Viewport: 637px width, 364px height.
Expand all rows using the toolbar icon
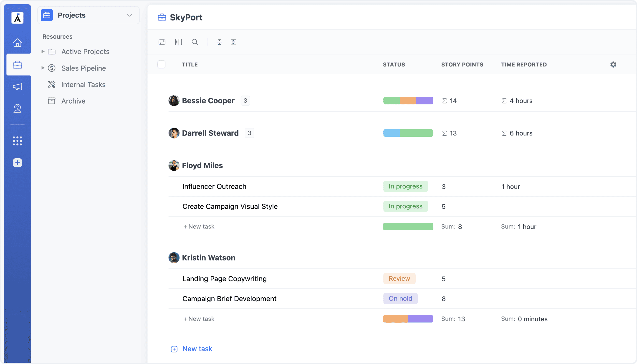(233, 42)
